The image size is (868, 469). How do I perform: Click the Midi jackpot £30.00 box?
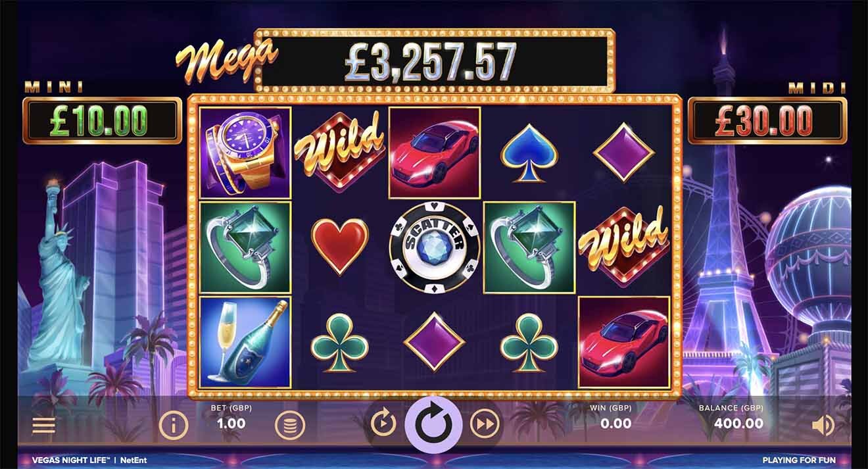[767, 120]
